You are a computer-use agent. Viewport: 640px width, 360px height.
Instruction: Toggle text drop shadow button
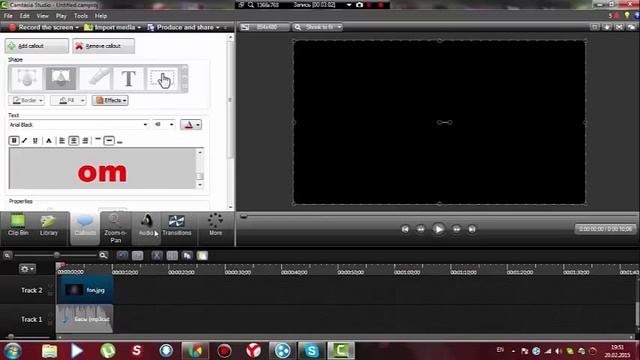(49, 141)
